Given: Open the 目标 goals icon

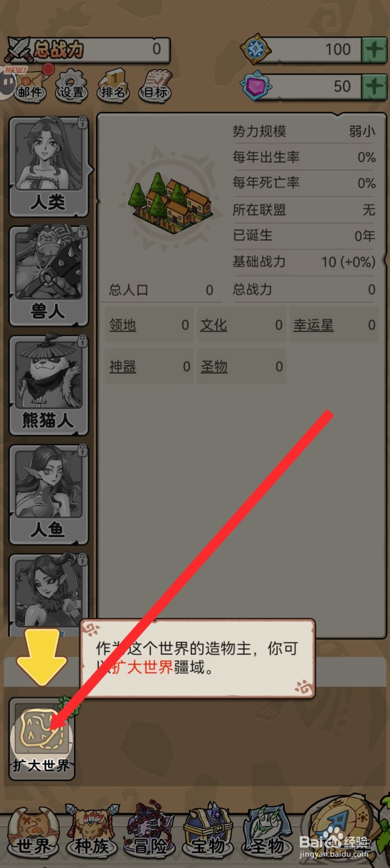Looking at the screenshot, I should point(155,85).
